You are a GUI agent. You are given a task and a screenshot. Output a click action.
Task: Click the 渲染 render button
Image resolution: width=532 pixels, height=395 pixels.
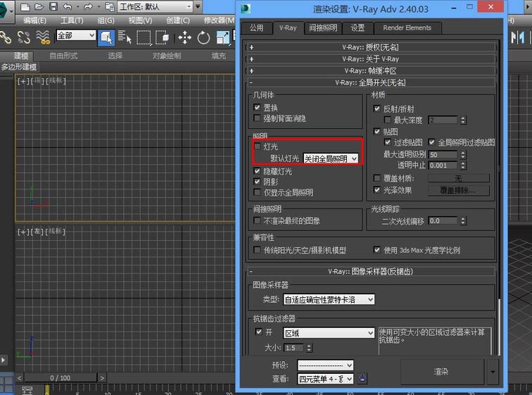442,372
